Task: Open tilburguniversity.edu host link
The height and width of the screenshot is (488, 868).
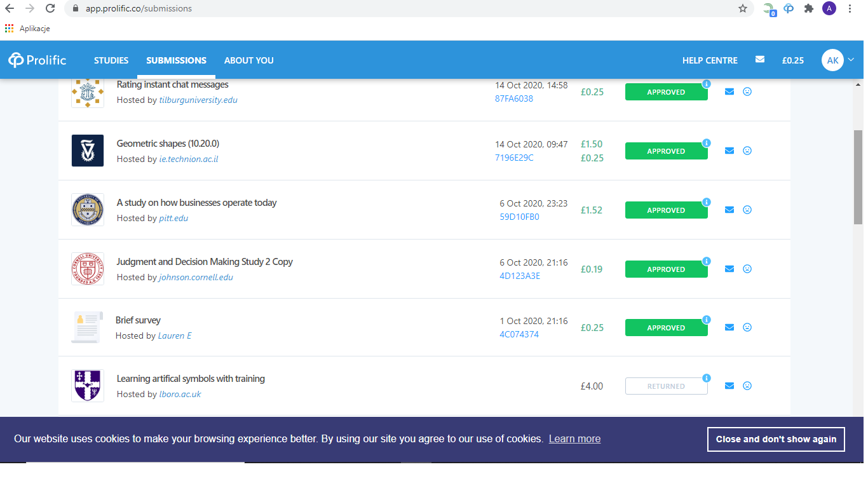Action: point(198,100)
